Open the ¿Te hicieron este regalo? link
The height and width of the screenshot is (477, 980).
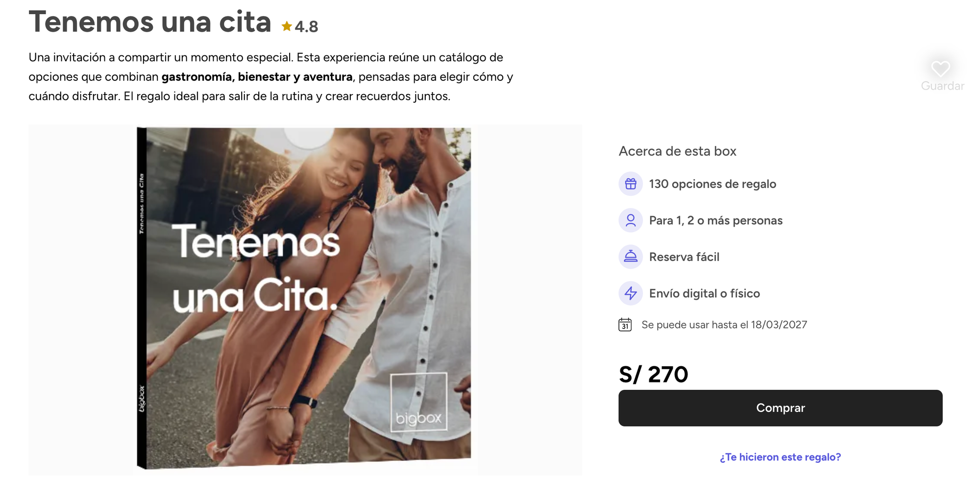pos(780,457)
